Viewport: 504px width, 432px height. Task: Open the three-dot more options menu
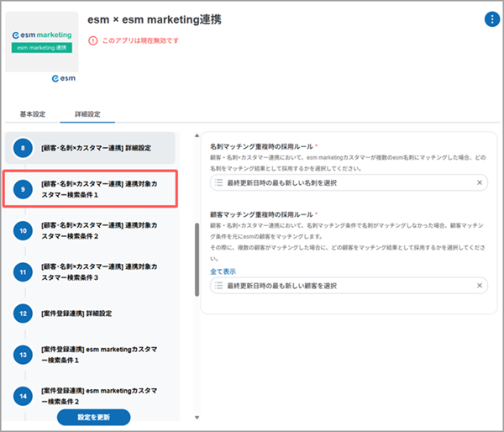(x=491, y=20)
